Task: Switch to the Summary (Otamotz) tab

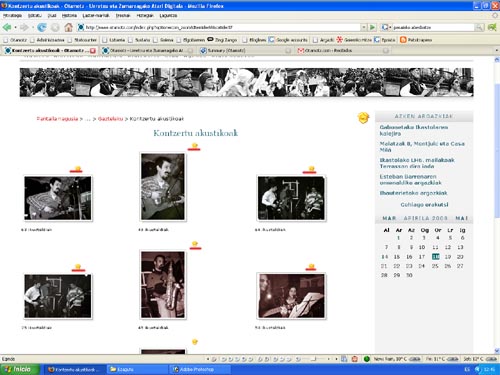Action: pyautogui.click(x=245, y=50)
